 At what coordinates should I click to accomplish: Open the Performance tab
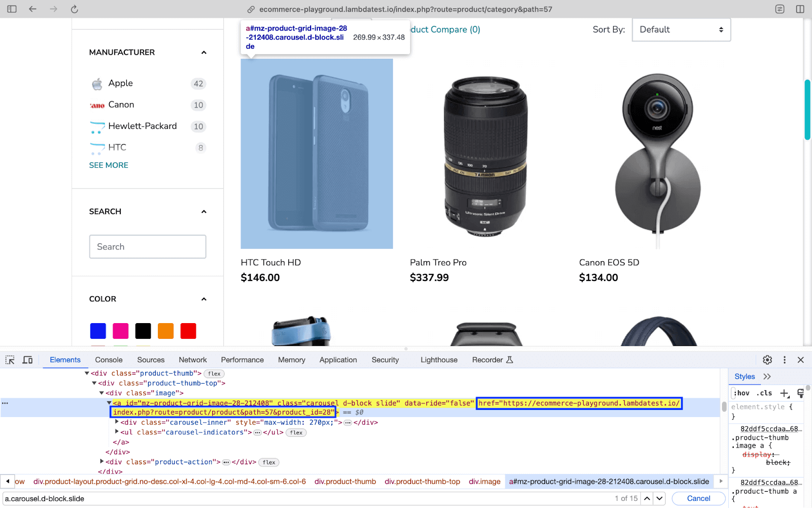(x=242, y=360)
